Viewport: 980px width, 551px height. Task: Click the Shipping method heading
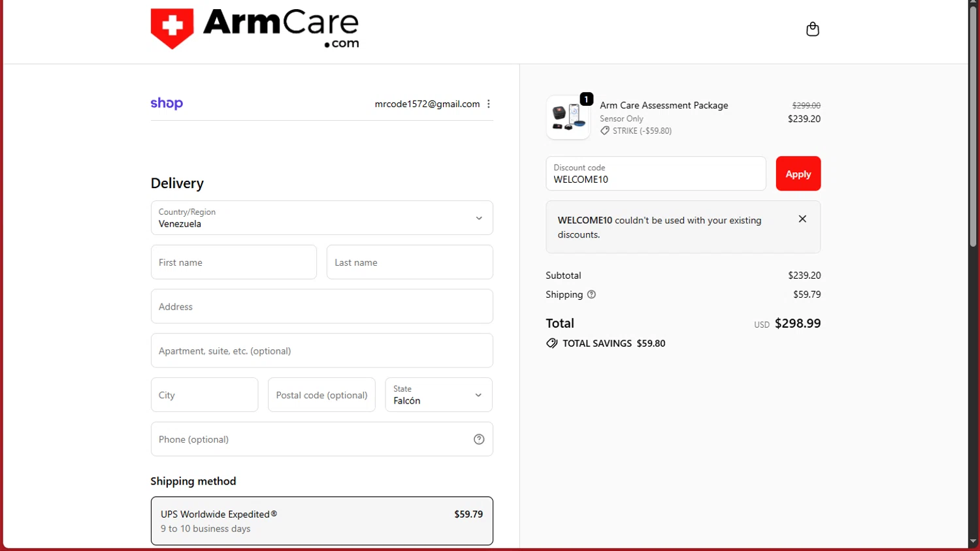tap(193, 481)
